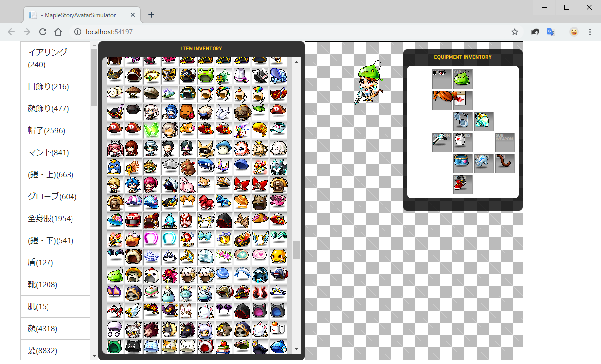Pick the orange barrel with rose item
The height and width of the screenshot is (364, 601).
188,111
